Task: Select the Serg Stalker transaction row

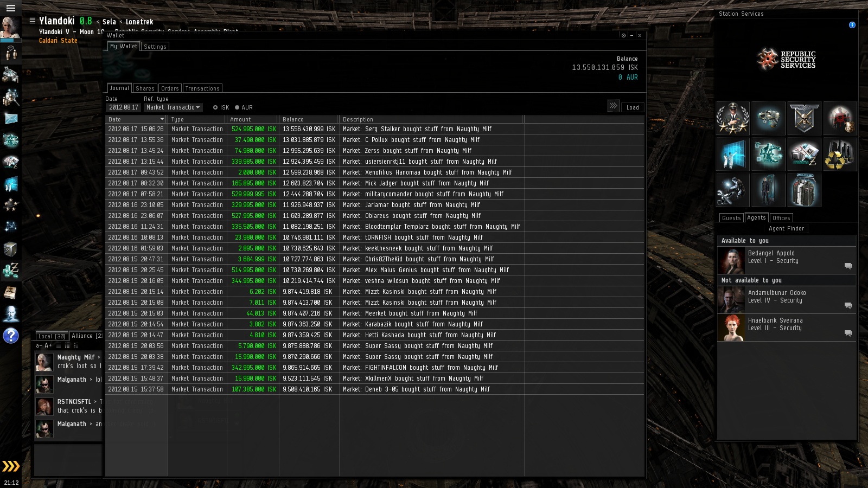Action: tap(375, 129)
